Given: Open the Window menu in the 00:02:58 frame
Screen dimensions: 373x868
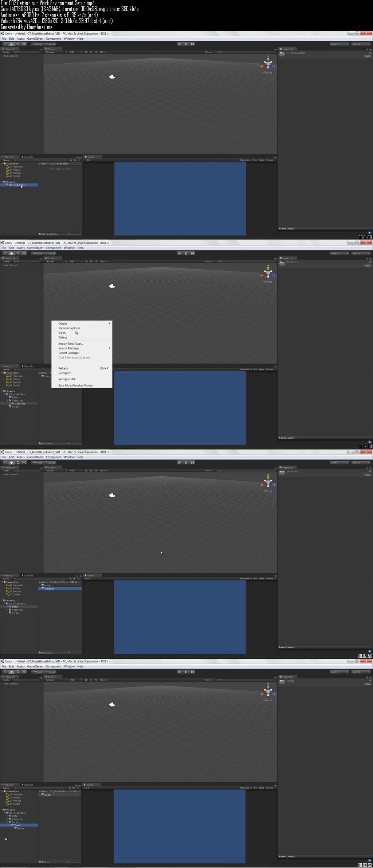Looking at the screenshot, I should 69,457.
